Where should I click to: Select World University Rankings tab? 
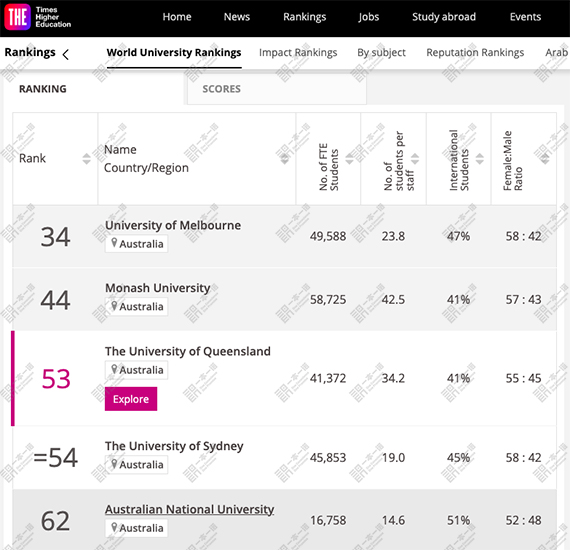(174, 53)
